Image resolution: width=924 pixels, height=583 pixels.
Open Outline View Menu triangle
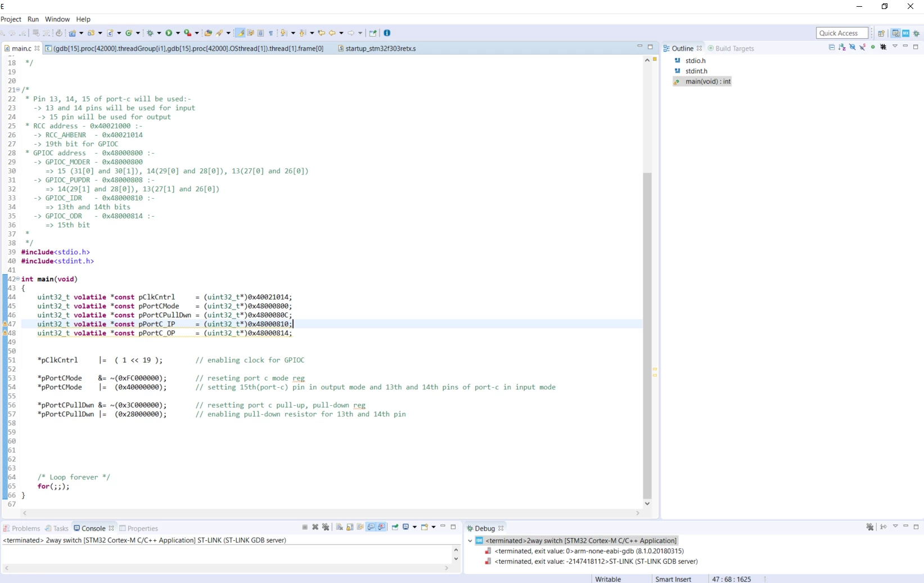(895, 46)
